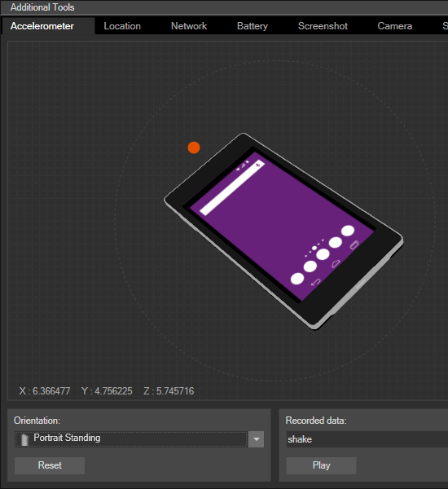This screenshot has width=448, height=489.
Task: Expand the Orientation dropdown arrow
Action: tap(257, 439)
